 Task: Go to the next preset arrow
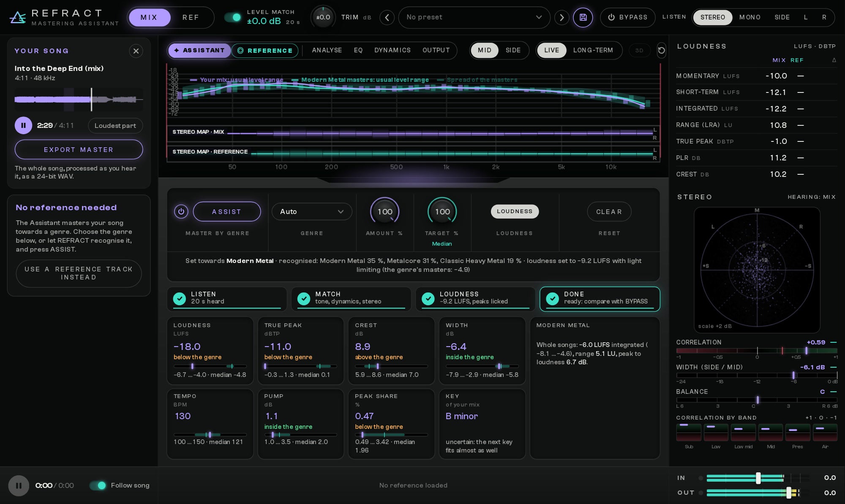click(x=562, y=17)
